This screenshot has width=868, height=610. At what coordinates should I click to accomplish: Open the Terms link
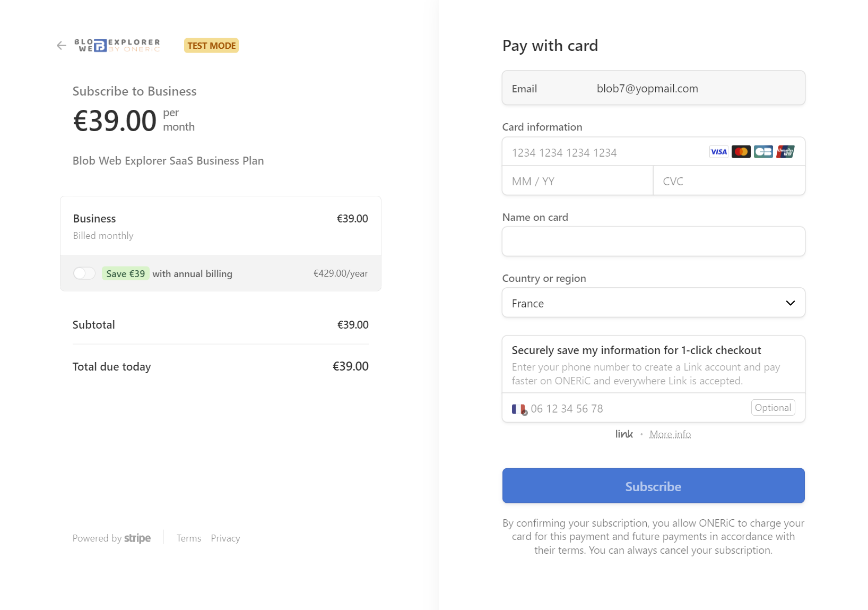[189, 538]
